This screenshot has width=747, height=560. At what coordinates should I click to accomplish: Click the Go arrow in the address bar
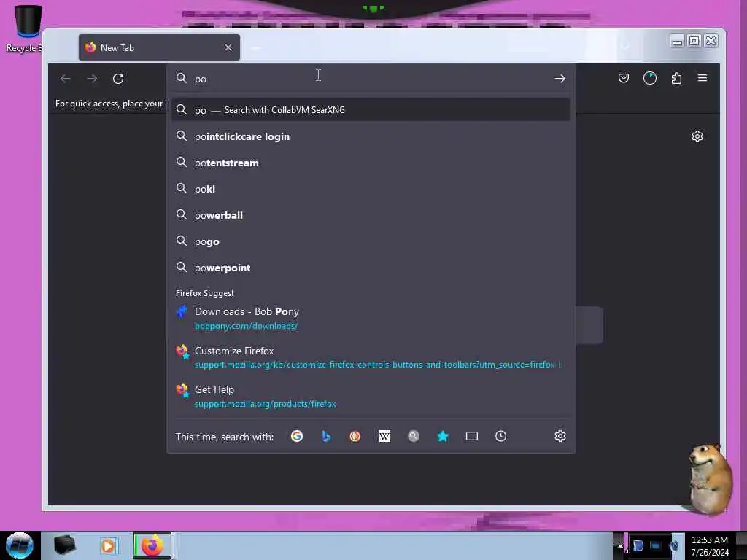560,79
